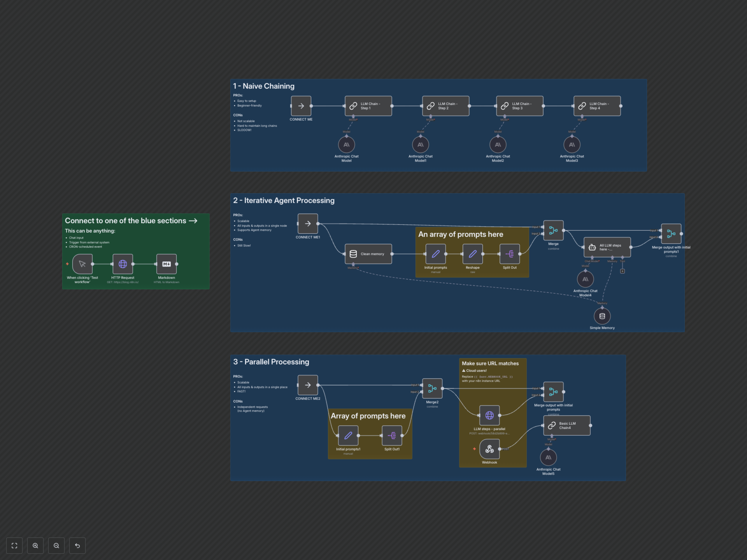The width and height of the screenshot is (747, 560).
Task: Click the Basic LLM Chain4 node
Action: click(567, 425)
